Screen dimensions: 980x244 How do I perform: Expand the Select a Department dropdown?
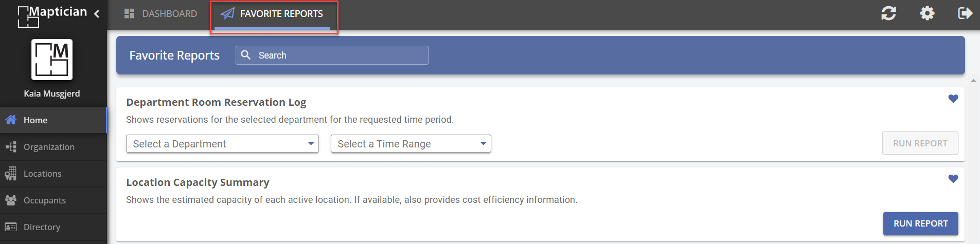pos(222,144)
